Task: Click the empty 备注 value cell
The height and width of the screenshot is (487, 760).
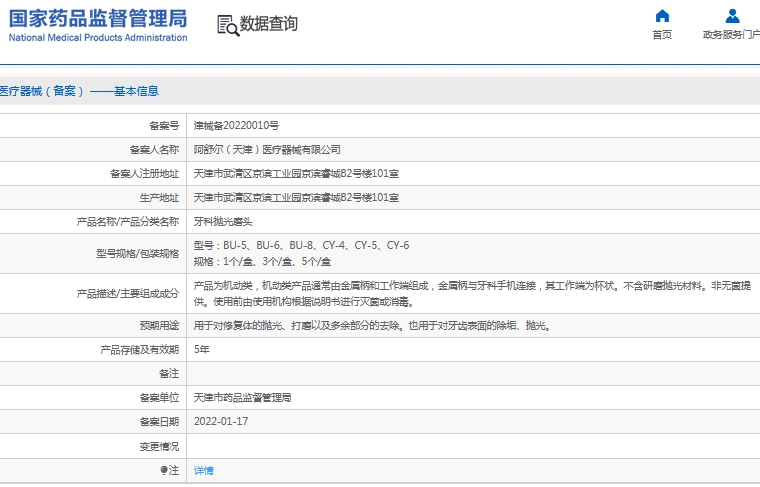Action: (473, 374)
